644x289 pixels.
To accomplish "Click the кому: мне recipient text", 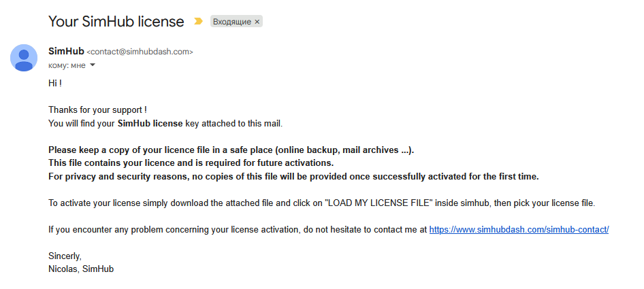I will (67, 65).
